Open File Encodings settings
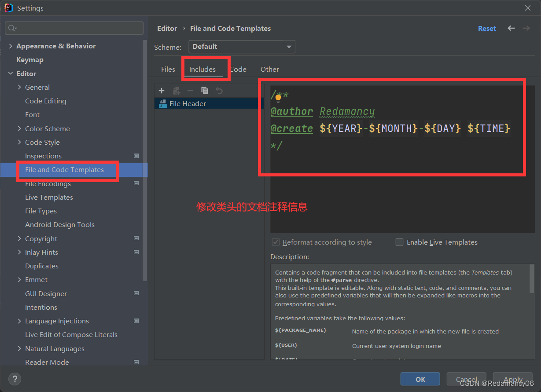This screenshot has height=392, width=541. point(48,183)
